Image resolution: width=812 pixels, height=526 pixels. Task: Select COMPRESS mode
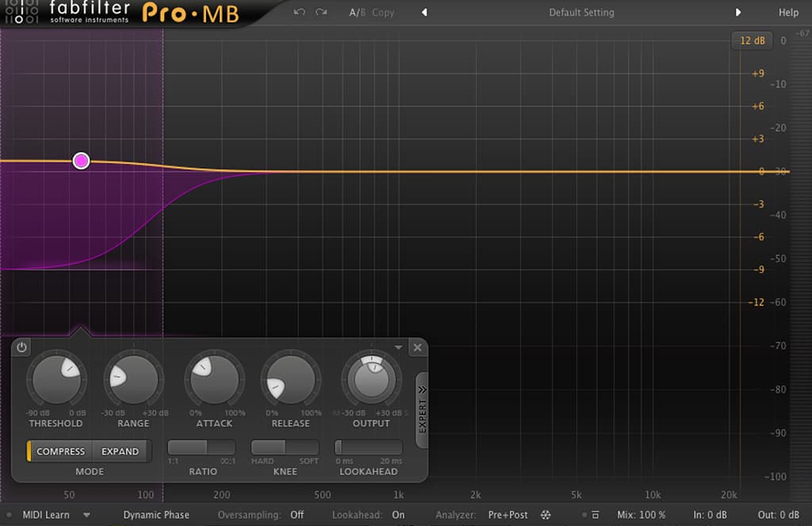[60, 451]
